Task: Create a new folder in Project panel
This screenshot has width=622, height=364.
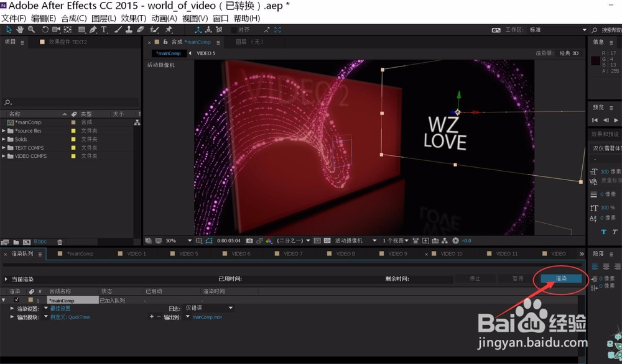Action: [x=16, y=242]
